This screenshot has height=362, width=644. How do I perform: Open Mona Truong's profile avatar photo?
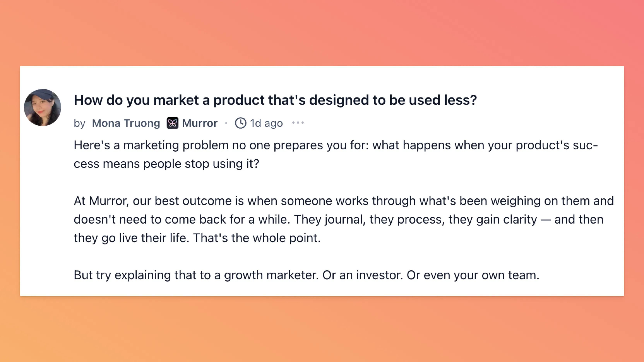pos(43,108)
